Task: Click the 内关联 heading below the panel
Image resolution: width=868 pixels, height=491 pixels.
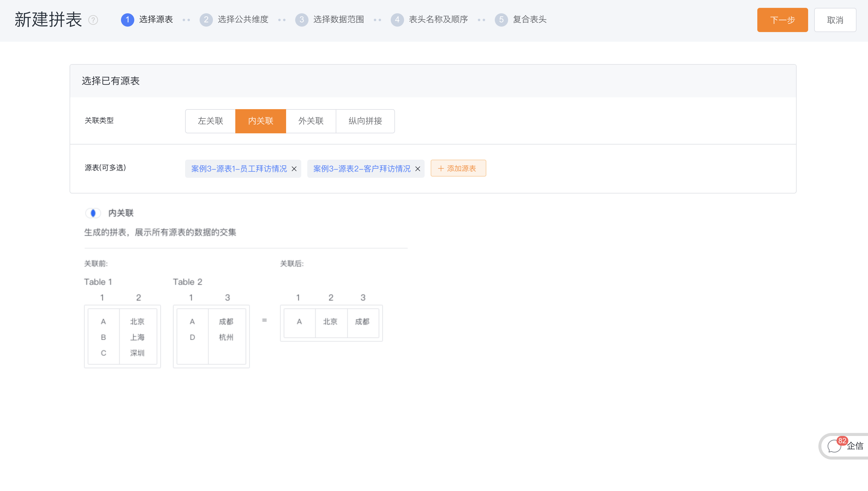Action: 121,213
